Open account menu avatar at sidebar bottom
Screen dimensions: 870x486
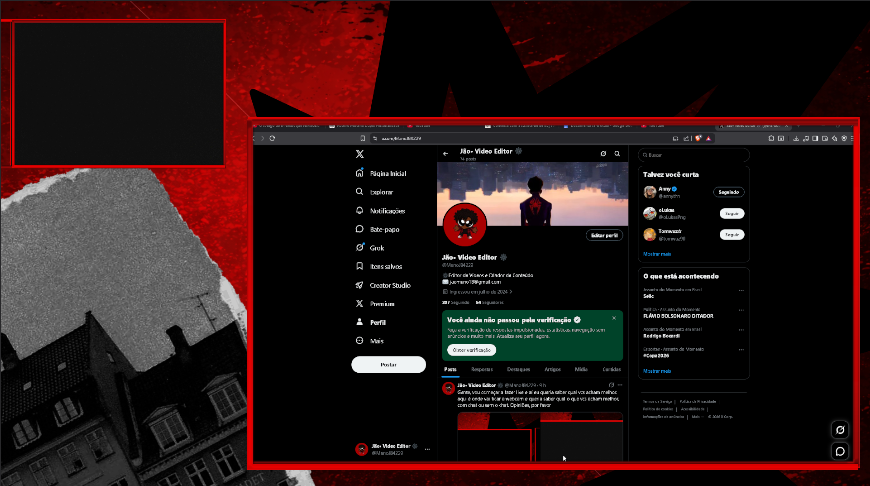pyautogui.click(x=362, y=449)
